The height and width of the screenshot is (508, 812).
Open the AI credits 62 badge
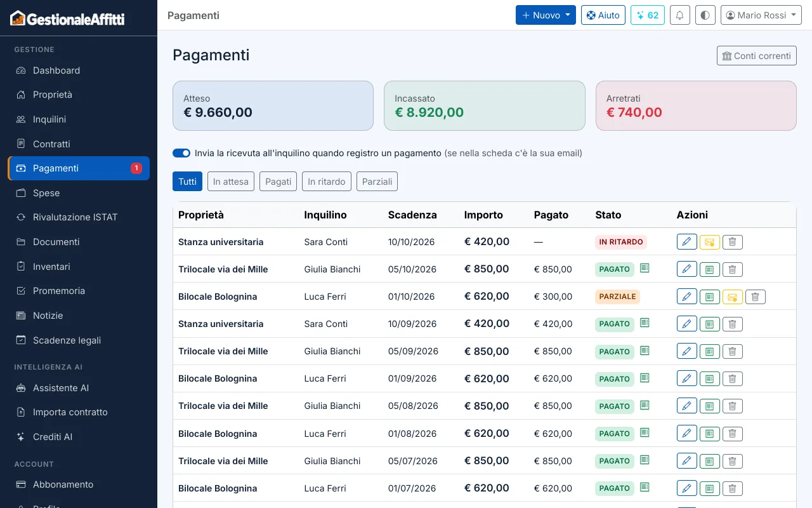coord(648,15)
